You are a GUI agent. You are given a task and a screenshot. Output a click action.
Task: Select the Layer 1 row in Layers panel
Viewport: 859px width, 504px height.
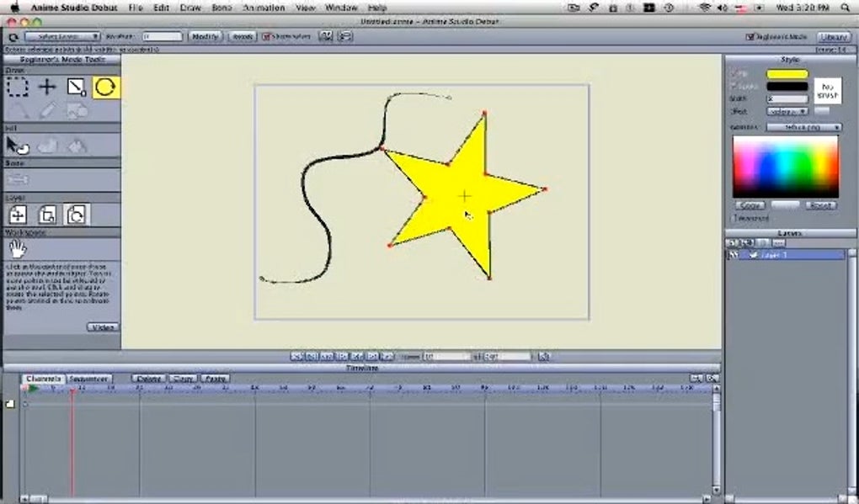[786, 255]
